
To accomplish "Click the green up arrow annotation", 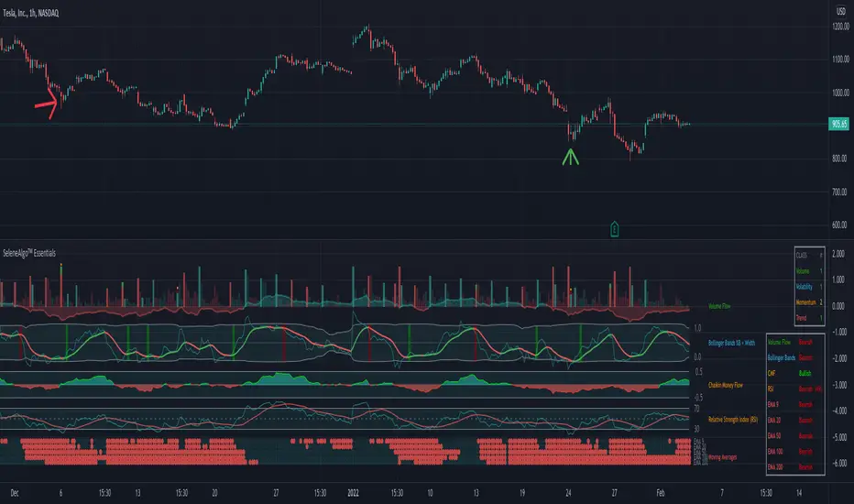I will (570, 157).
